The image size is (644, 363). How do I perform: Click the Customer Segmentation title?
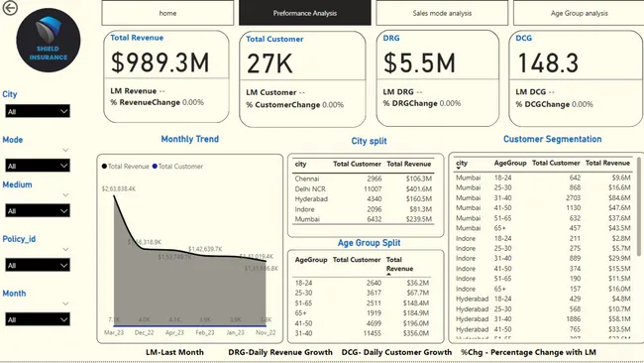point(553,139)
